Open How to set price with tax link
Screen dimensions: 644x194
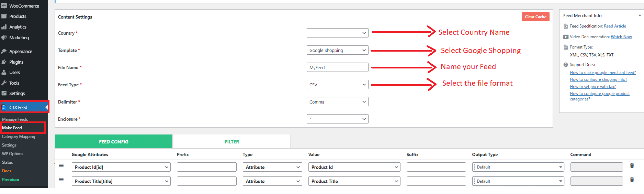(593, 87)
